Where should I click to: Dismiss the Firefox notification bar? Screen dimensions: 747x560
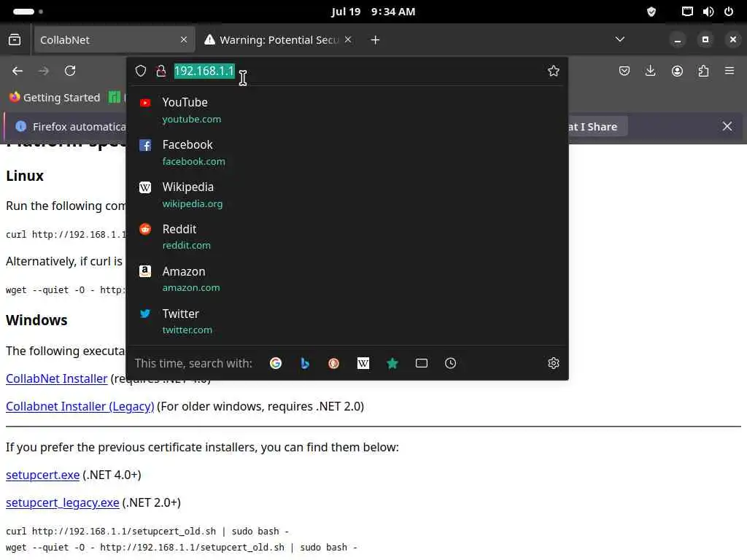727,126
